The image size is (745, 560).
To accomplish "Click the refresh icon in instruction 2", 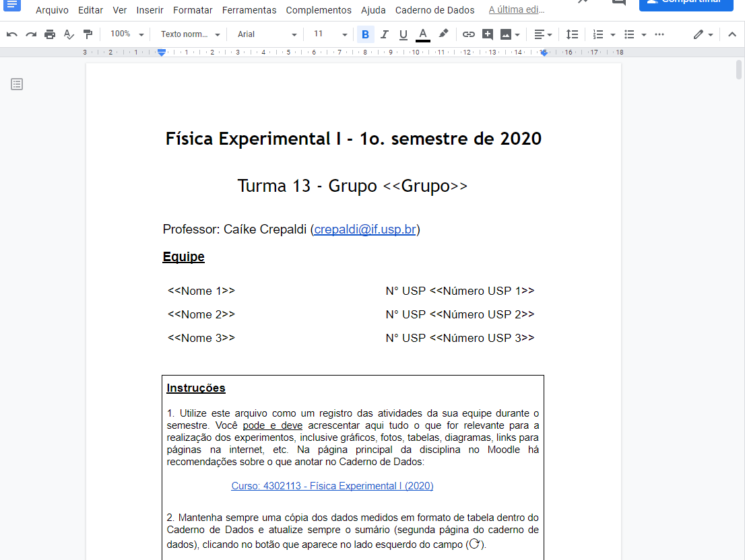I will (x=474, y=544).
